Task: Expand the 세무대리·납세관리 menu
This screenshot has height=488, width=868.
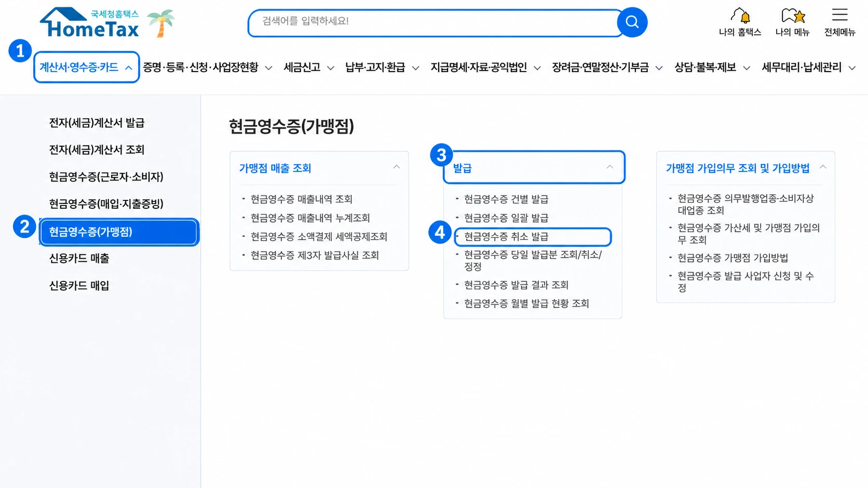Action: pos(808,67)
